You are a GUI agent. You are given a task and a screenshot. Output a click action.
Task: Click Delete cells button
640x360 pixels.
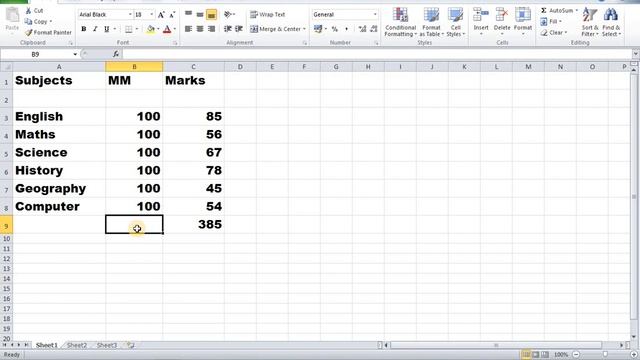click(x=502, y=21)
